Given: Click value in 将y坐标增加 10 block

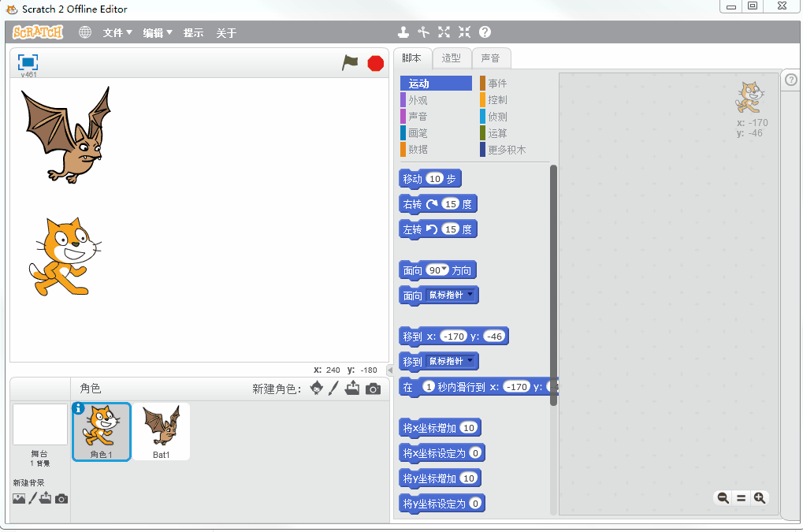Looking at the screenshot, I should [469, 478].
